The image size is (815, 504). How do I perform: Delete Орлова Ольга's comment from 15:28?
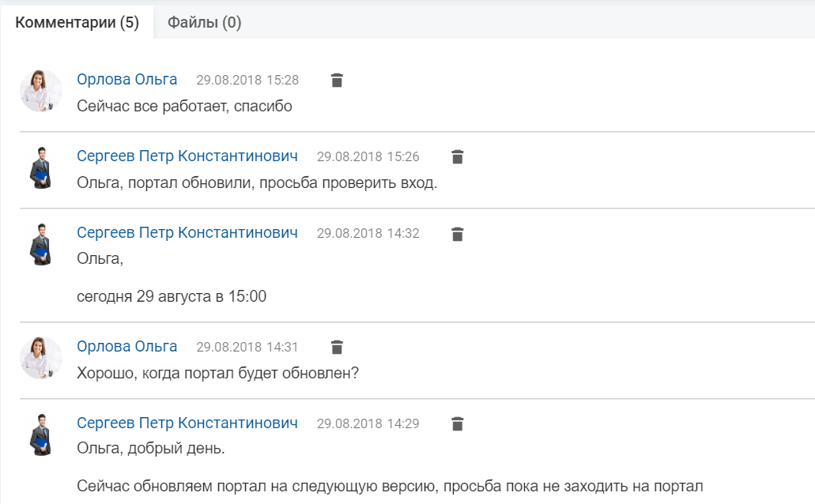pyautogui.click(x=337, y=80)
